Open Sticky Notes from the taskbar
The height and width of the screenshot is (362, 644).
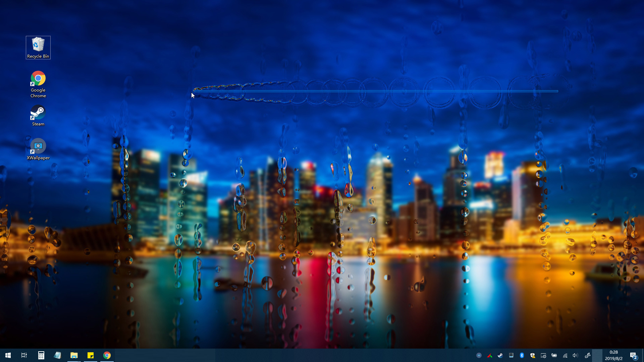pos(91,355)
